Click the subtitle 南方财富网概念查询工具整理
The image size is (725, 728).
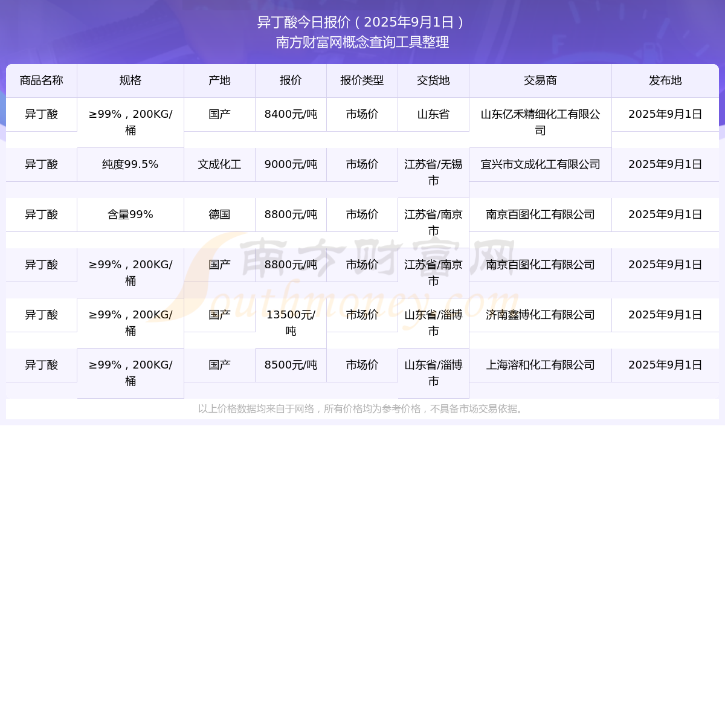pyautogui.click(x=362, y=42)
